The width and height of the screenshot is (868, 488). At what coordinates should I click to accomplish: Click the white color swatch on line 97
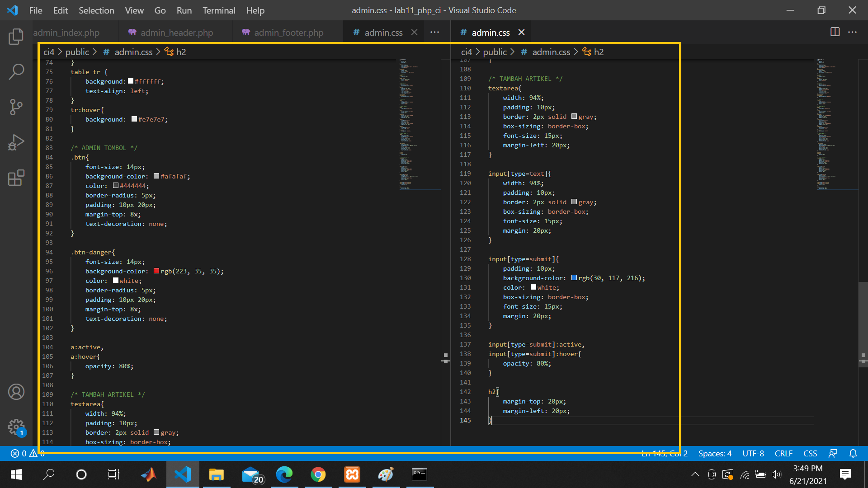tap(115, 281)
